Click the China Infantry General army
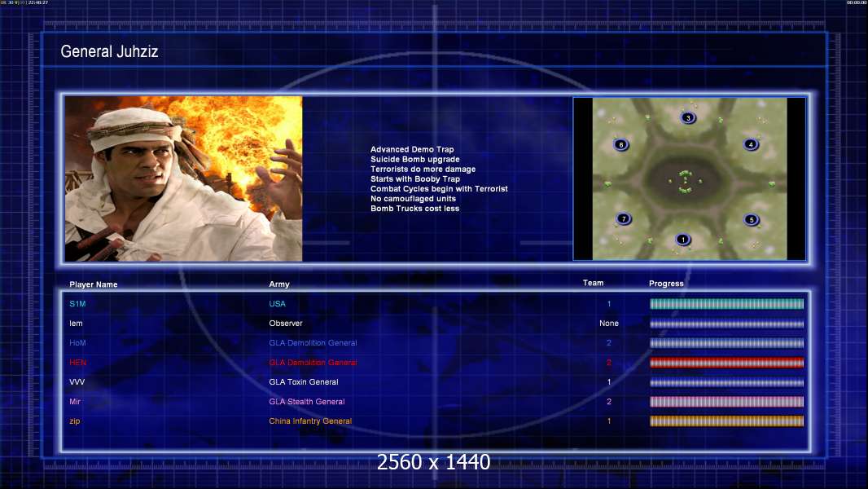This screenshot has height=489, width=868. 310,421
